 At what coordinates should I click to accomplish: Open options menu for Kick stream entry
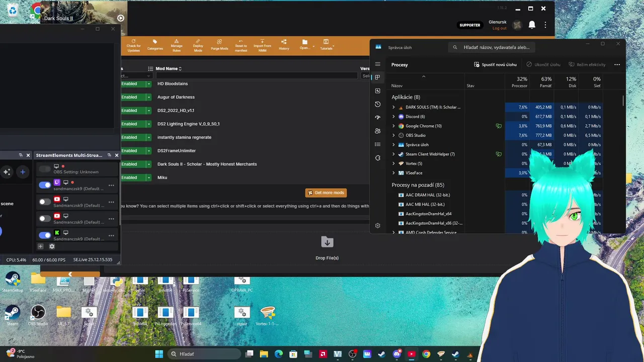point(111,235)
